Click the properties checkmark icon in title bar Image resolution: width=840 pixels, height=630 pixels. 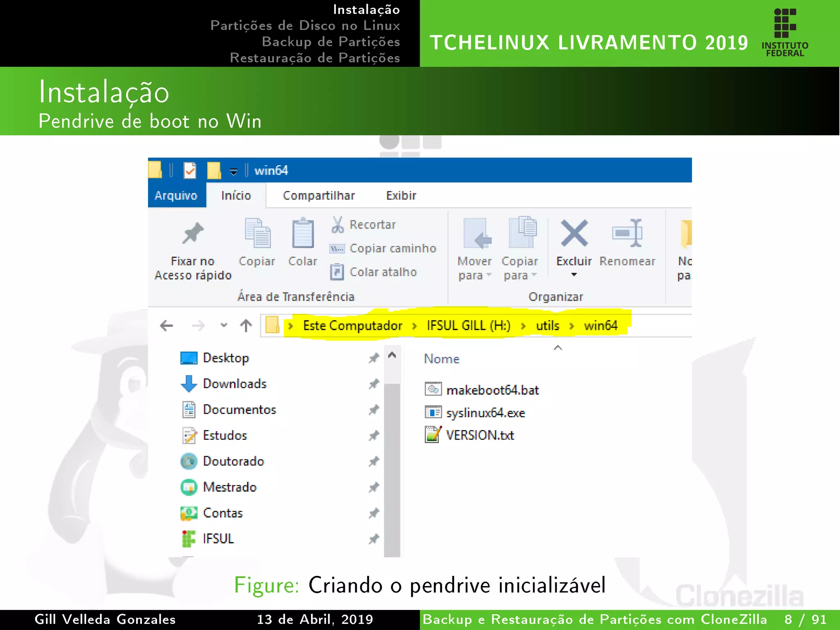(189, 171)
